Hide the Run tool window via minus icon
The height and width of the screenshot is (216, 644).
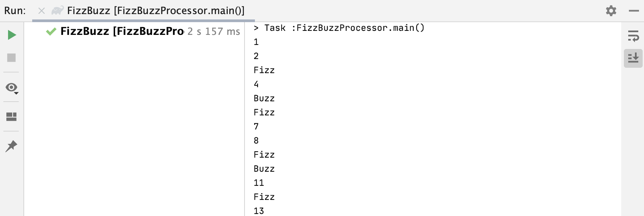point(634,11)
